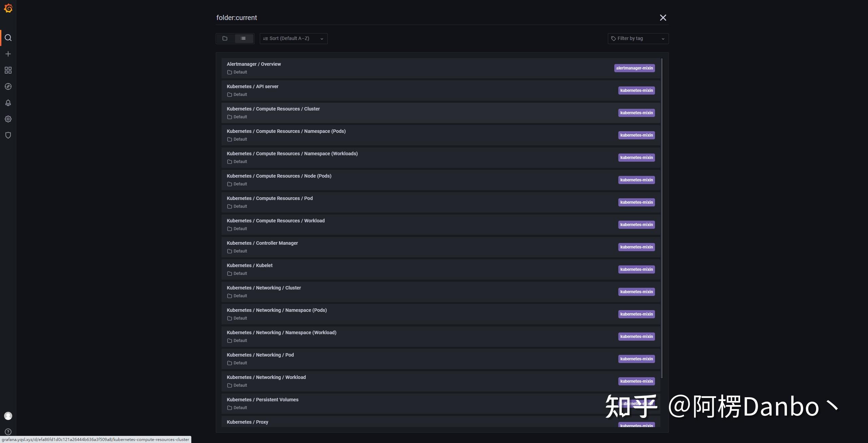Screen dimensions: 868x443
Task: Open the Alerting bell icon in sidebar
Action: pos(8,103)
